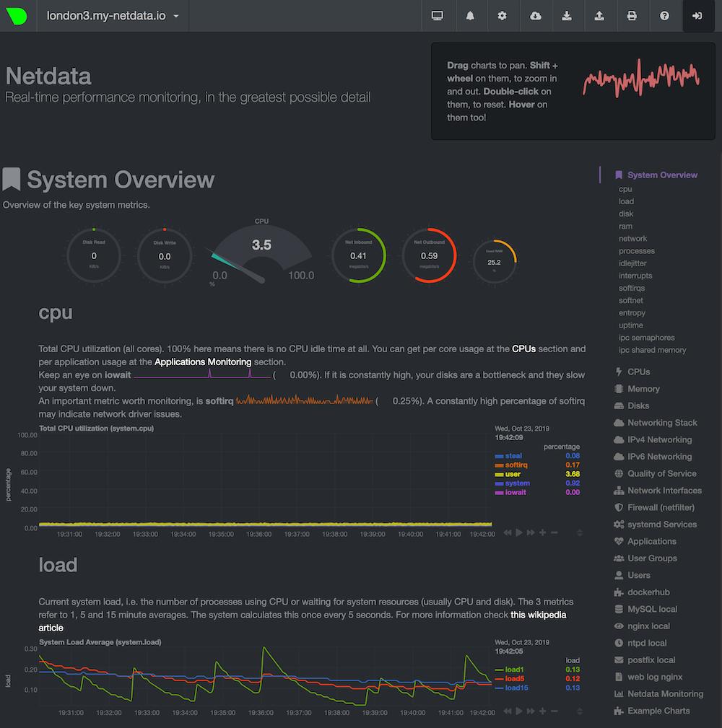Jump to ram subsection in sidebar
722x728 pixels.
[625, 226]
